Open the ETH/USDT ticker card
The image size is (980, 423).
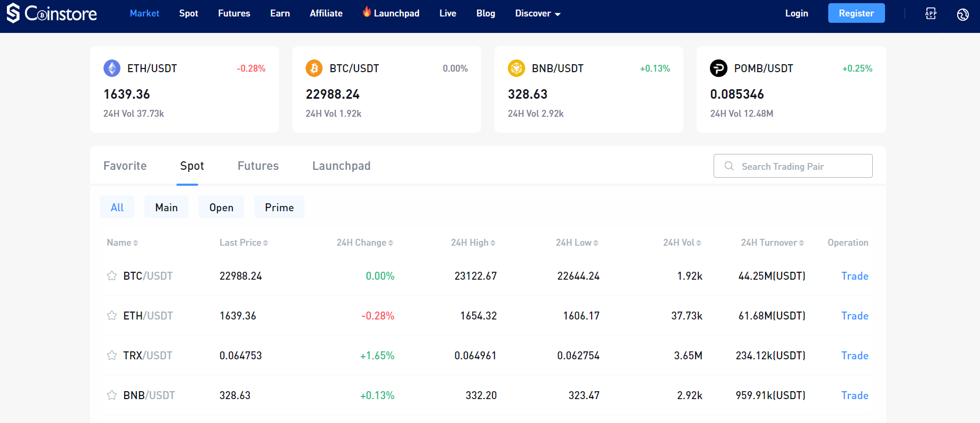coord(185,89)
